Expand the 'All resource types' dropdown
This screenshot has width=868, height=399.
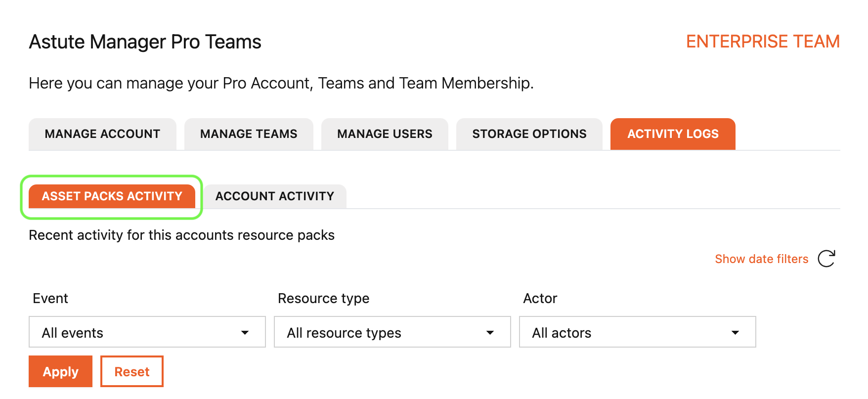click(391, 332)
